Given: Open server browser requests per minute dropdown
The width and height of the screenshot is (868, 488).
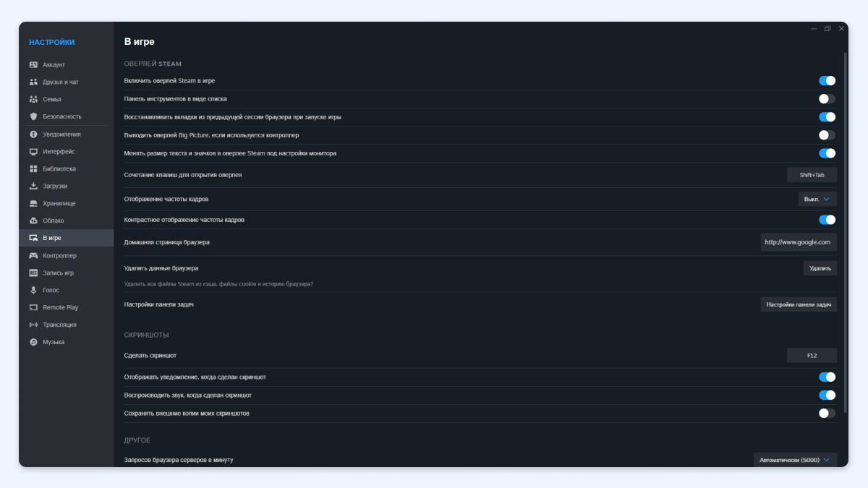Looking at the screenshot, I should coord(795,460).
